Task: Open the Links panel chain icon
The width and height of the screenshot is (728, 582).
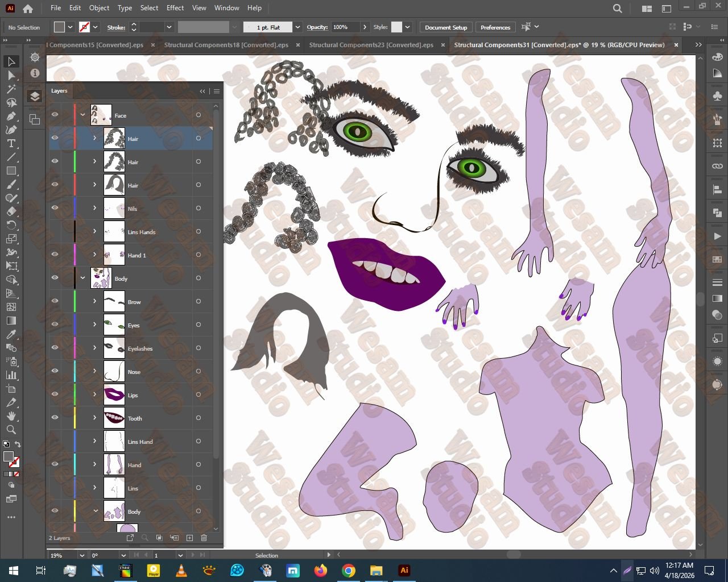Action: coord(717,166)
